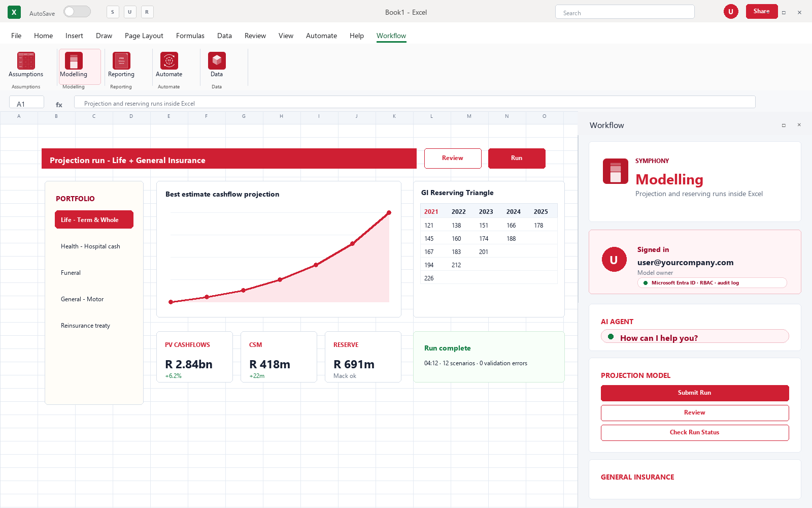Click the fx insert function icon
812x508 pixels.
pos(59,105)
